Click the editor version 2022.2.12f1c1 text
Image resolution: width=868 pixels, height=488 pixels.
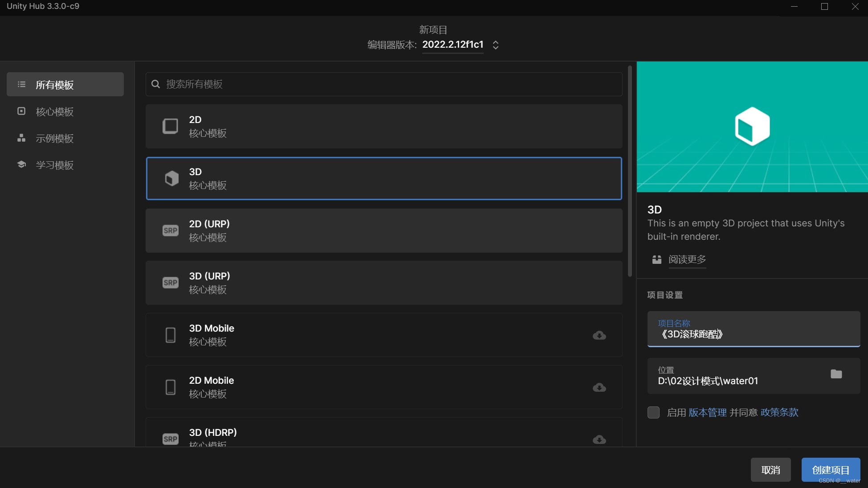452,45
